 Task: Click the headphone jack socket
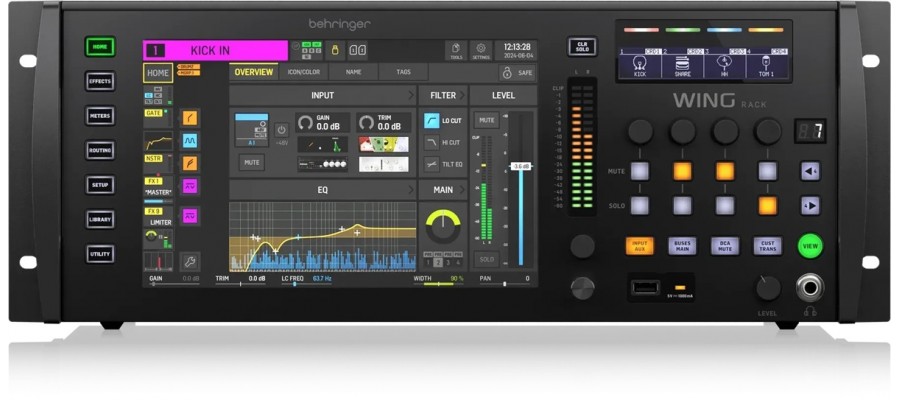[810, 287]
